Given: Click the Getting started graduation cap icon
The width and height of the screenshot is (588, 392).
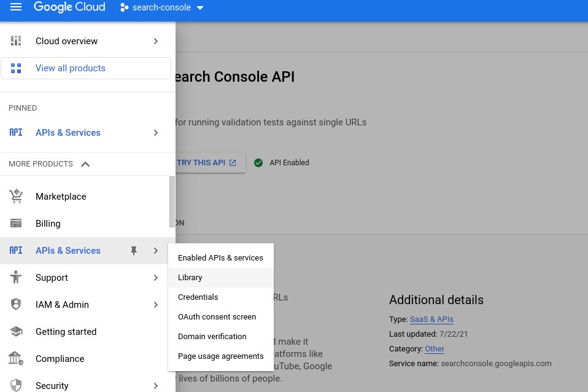Looking at the screenshot, I should [x=16, y=331].
